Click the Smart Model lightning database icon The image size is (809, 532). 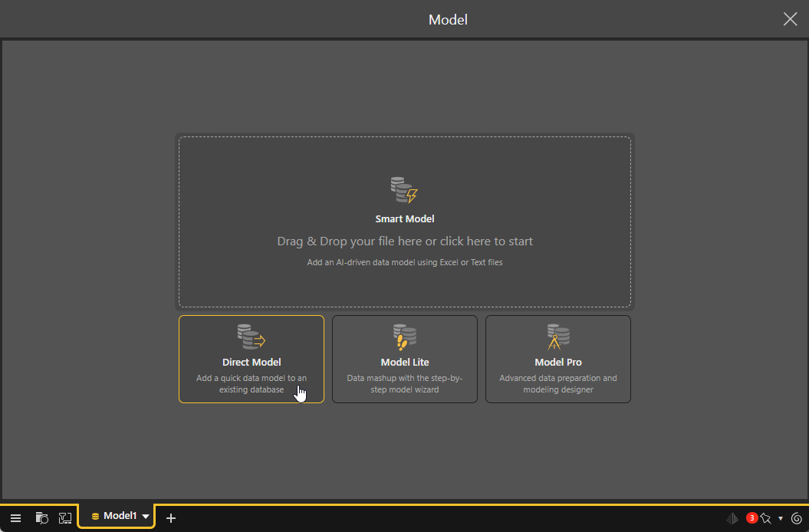(x=404, y=190)
